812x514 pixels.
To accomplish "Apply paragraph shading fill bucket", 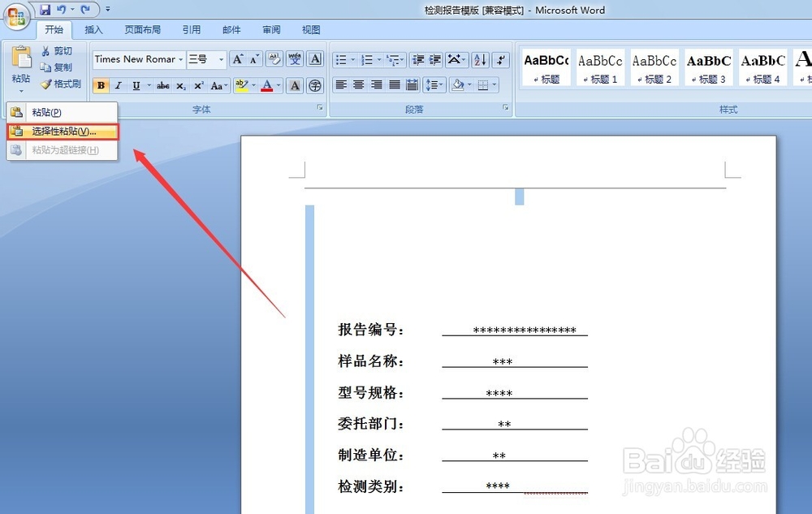I will click(458, 85).
